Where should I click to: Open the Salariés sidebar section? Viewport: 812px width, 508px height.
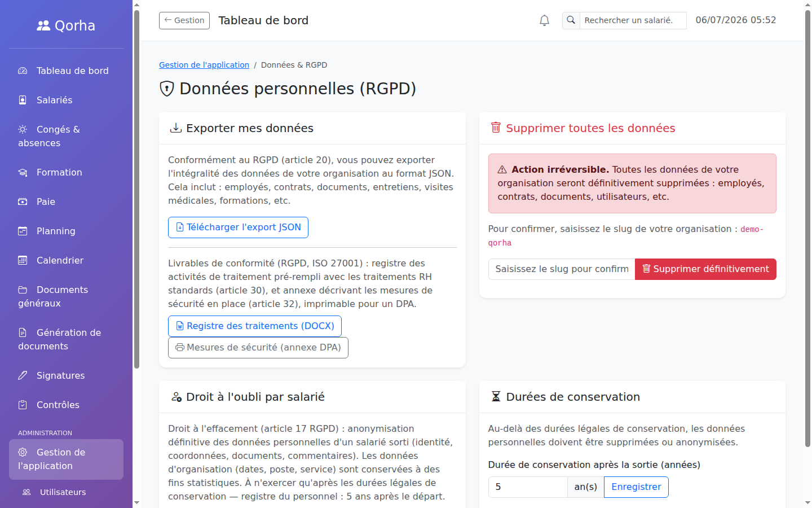(66, 100)
